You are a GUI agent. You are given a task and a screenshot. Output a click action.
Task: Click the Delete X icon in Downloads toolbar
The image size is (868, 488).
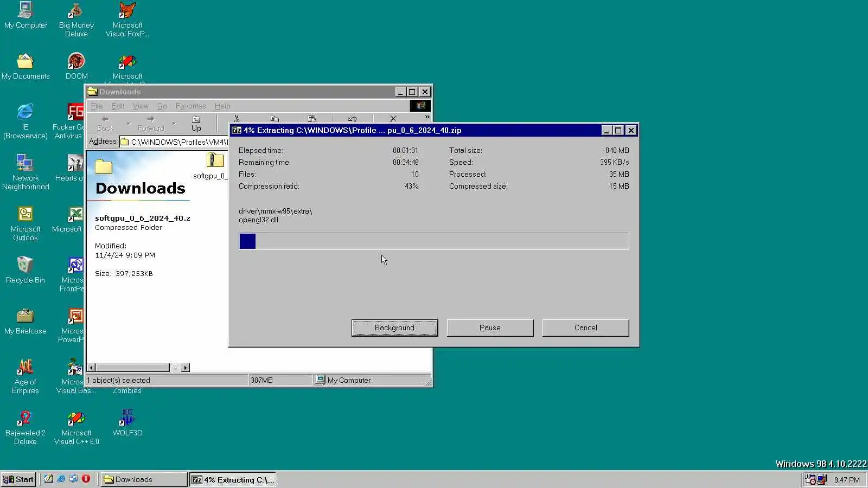point(393,119)
